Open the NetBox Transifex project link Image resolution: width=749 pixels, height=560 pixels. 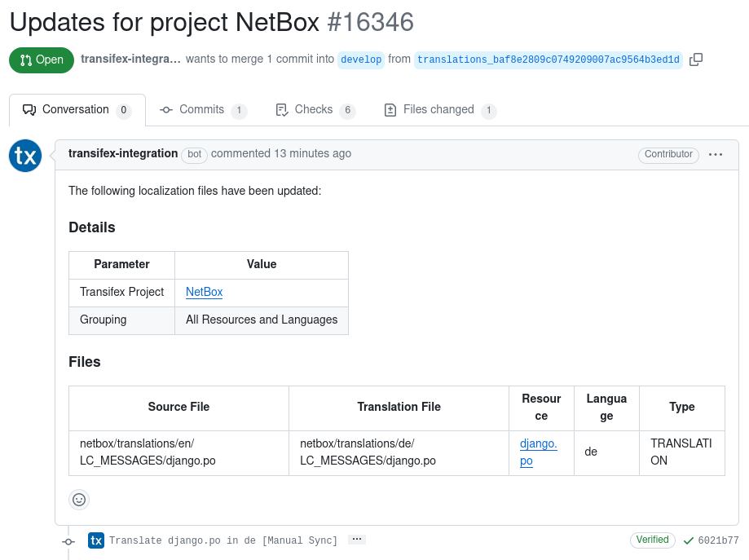[204, 293]
